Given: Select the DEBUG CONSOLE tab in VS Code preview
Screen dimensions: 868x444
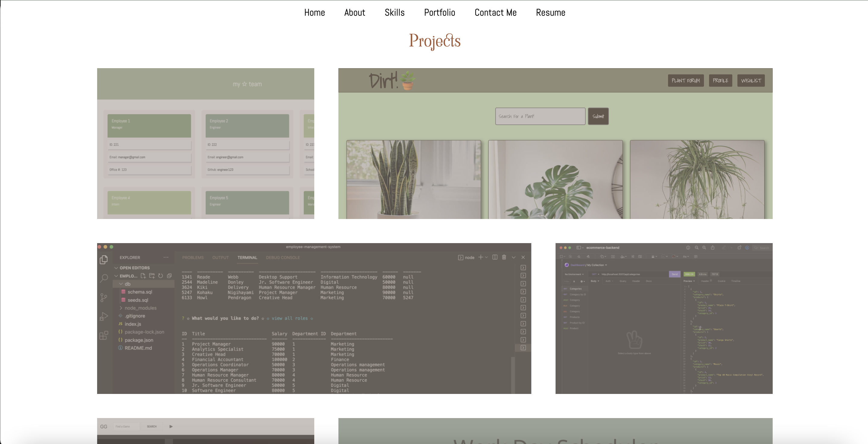Looking at the screenshot, I should (x=283, y=257).
